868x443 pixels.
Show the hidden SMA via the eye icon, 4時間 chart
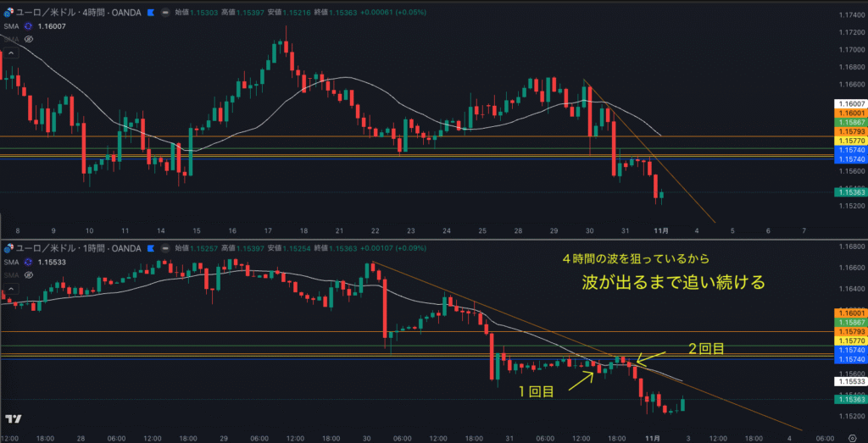[29, 39]
